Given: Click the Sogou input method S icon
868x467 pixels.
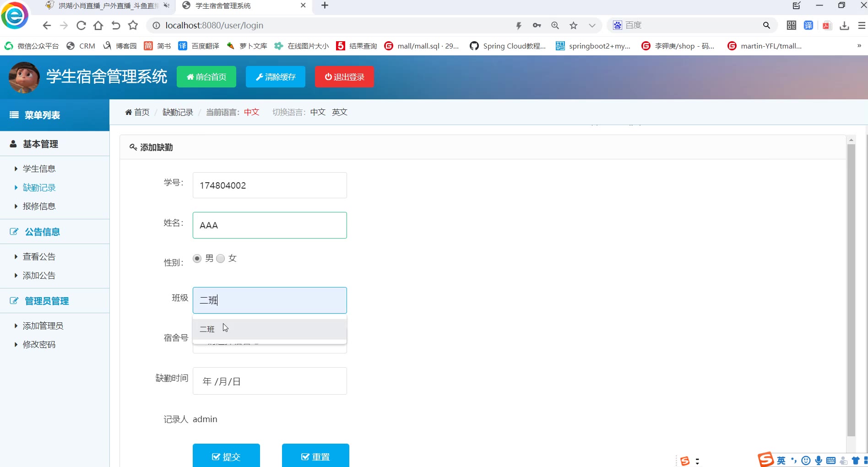Looking at the screenshot, I should (766, 459).
